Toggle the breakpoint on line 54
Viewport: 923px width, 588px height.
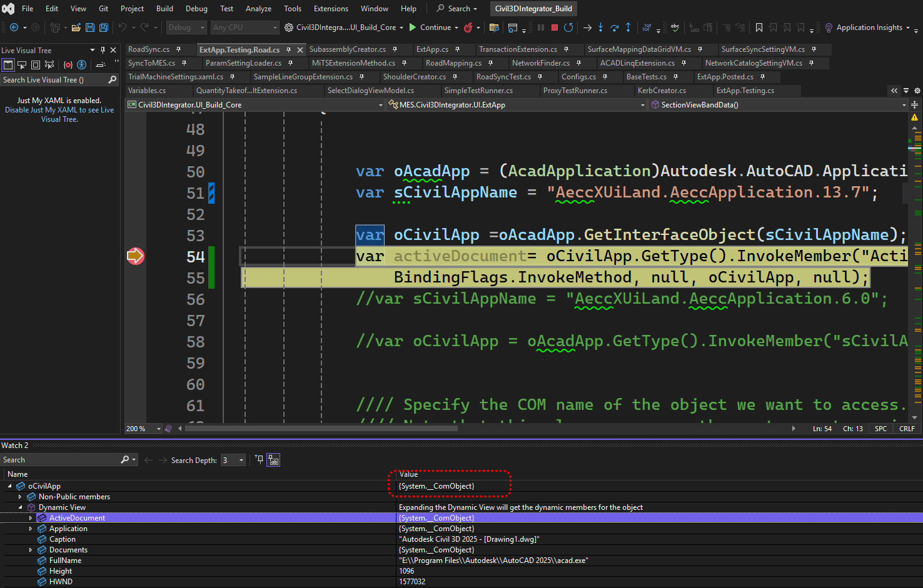135,256
